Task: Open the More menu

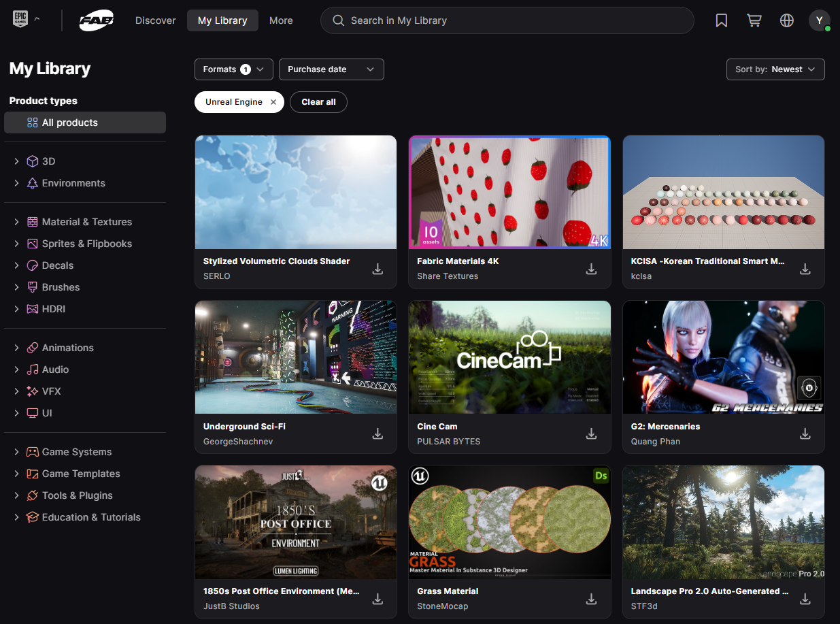Action: 281,20
